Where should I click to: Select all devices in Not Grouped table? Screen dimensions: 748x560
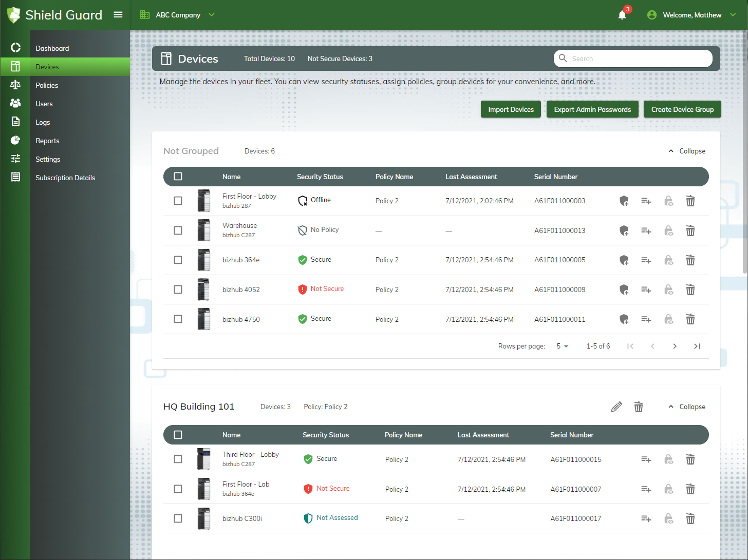tap(178, 177)
